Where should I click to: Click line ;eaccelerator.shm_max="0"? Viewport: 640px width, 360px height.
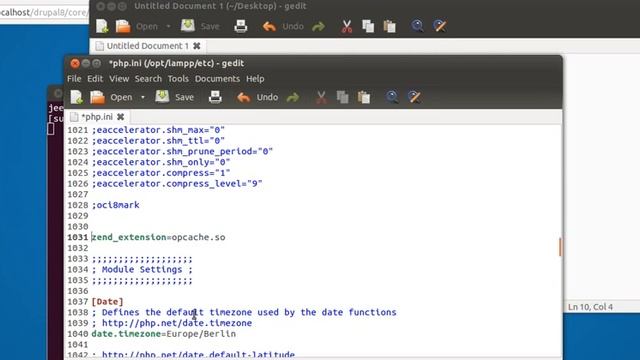[158, 130]
